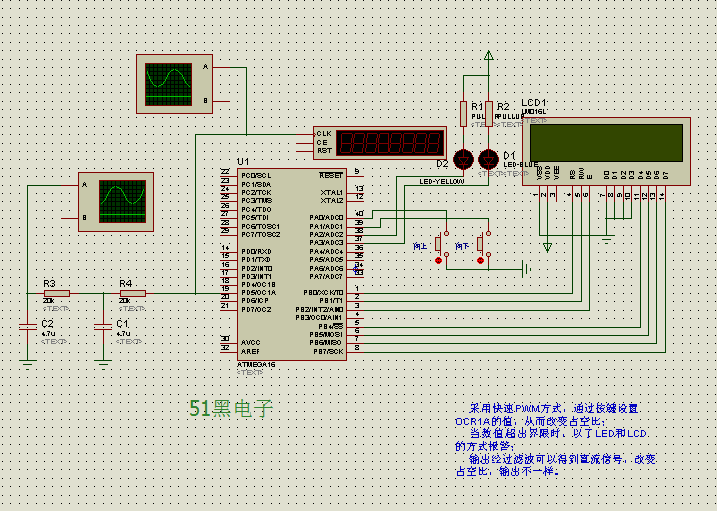
Task: Select the D1 blue LED
Action: click(x=488, y=160)
